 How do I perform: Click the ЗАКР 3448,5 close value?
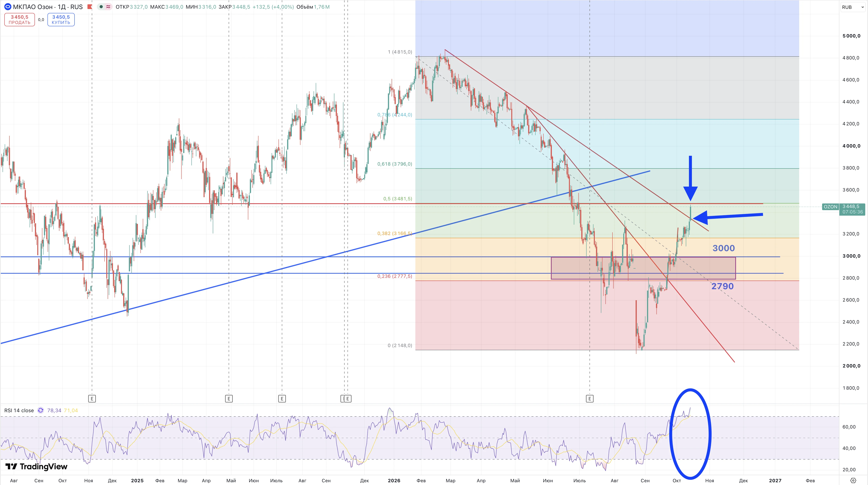(x=235, y=7)
